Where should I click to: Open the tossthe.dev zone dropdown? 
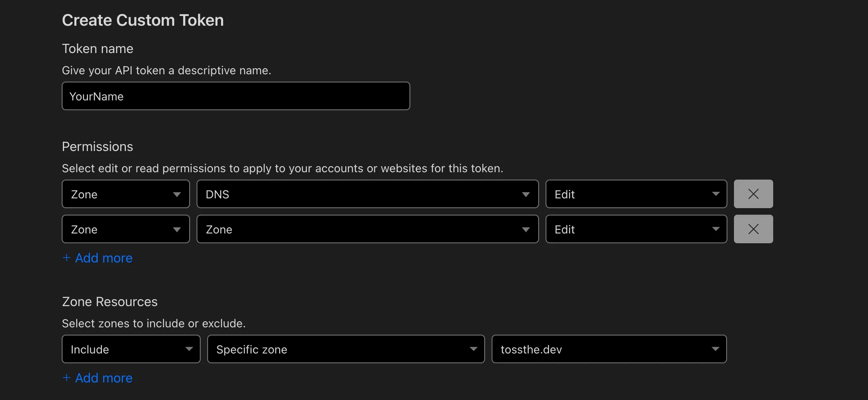609,349
